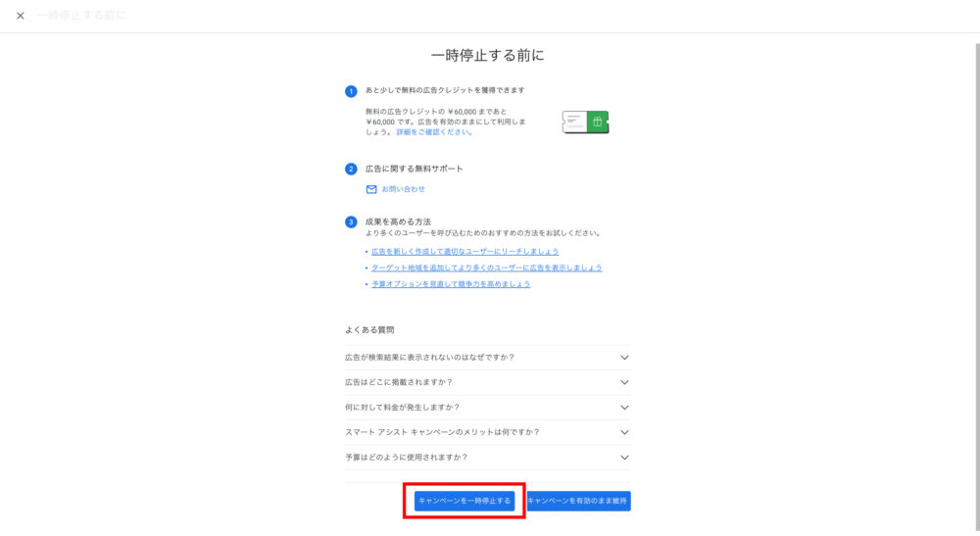Open link ターゲット地域を追加してより多くのユーザーに広告を表示しましょう
980x536 pixels.
(x=487, y=268)
